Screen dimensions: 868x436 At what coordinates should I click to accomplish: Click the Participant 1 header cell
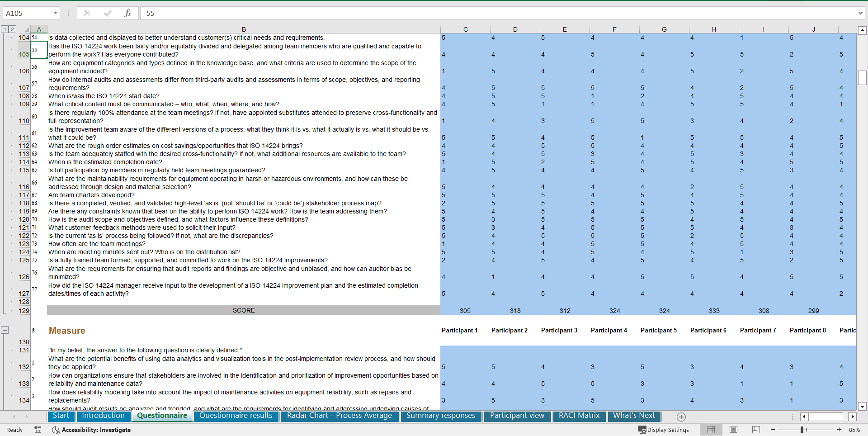465,331
